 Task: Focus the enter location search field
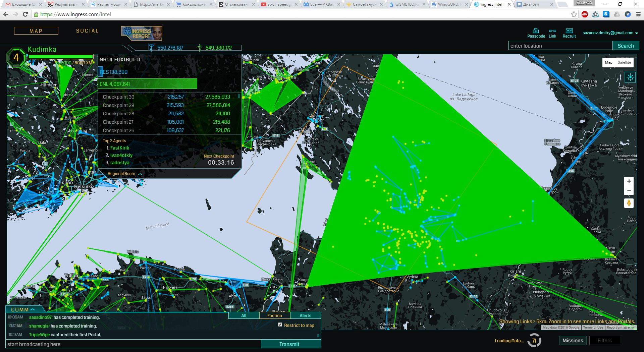pos(560,46)
